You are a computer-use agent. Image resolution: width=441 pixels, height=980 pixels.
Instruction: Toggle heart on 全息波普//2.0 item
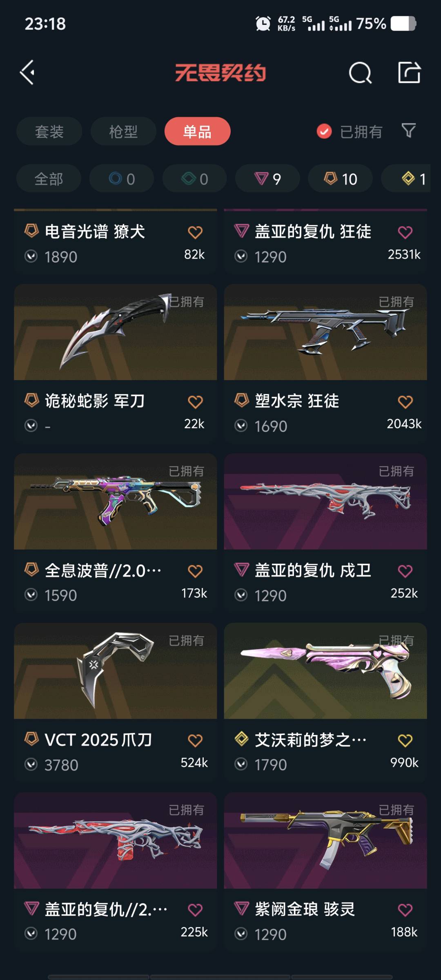[195, 571]
